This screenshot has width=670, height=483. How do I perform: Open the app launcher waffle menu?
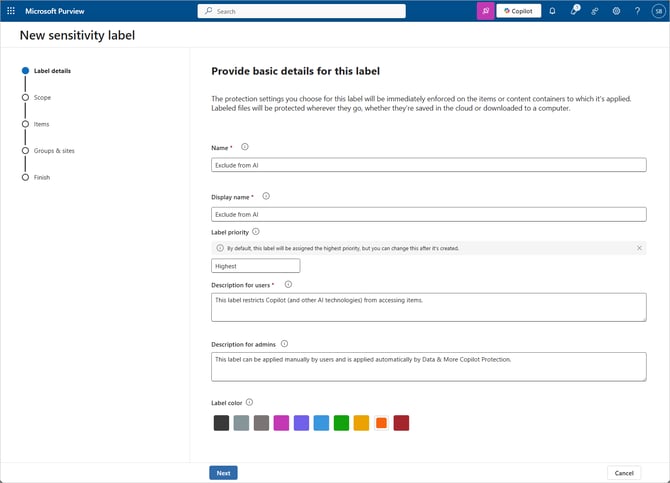click(x=11, y=11)
